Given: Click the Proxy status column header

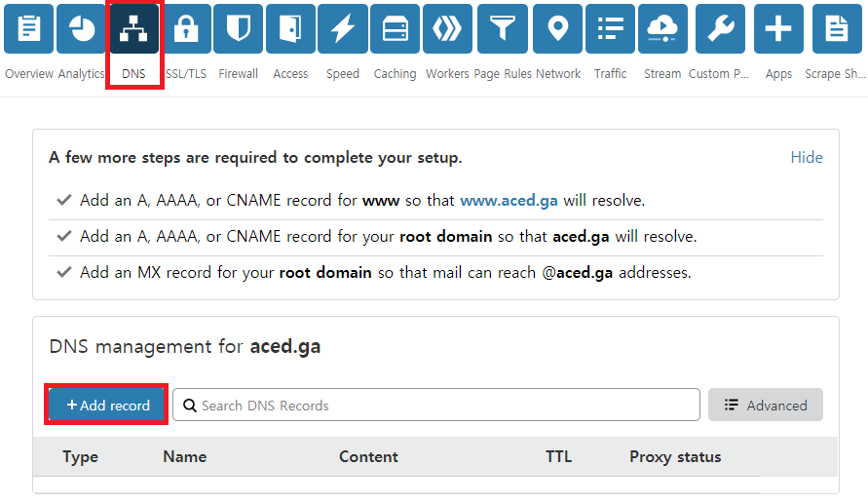Looking at the screenshot, I should click(x=675, y=457).
